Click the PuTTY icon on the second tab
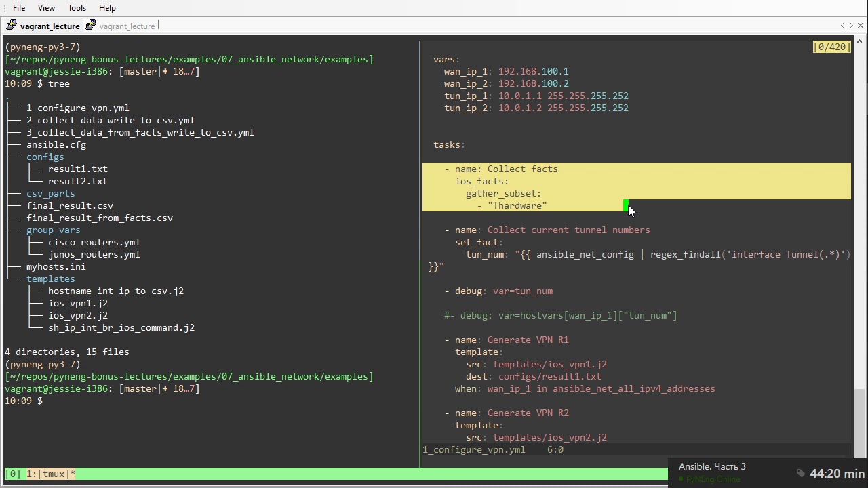The image size is (868, 488). coord(91,26)
